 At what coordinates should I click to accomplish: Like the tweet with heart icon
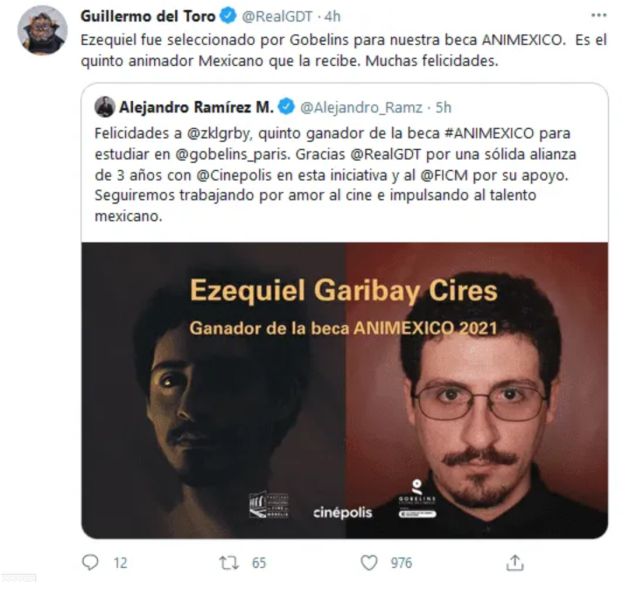(x=369, y=563)
